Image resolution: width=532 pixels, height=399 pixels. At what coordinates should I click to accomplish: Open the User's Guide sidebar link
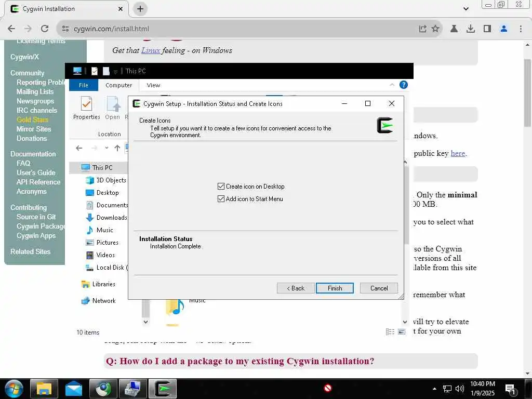coord(36,172)
